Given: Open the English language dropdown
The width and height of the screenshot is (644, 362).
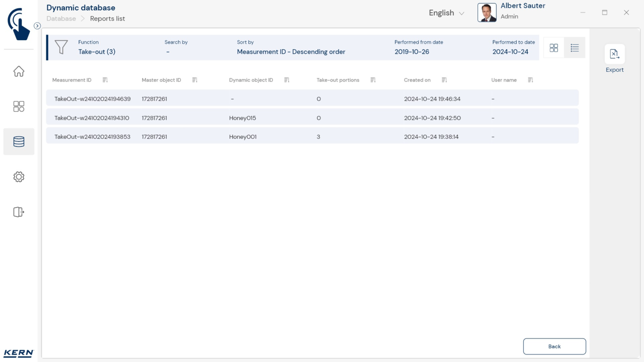Looking at the screenshot, I should (x=446, y=13).
